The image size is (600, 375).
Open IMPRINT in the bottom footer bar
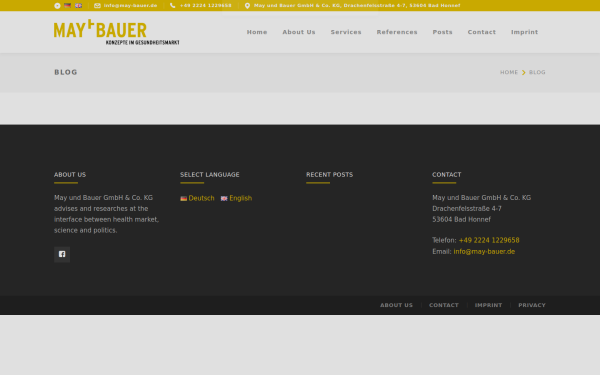click(x=488, y=305)
